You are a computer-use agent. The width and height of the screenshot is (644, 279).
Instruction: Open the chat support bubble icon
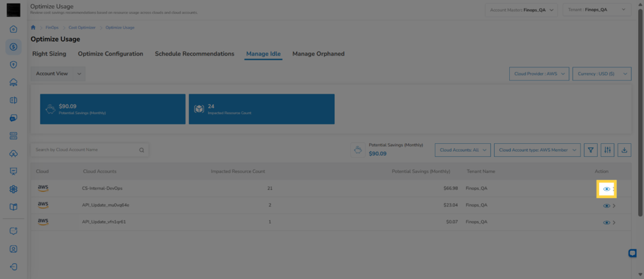coord(633,253)
